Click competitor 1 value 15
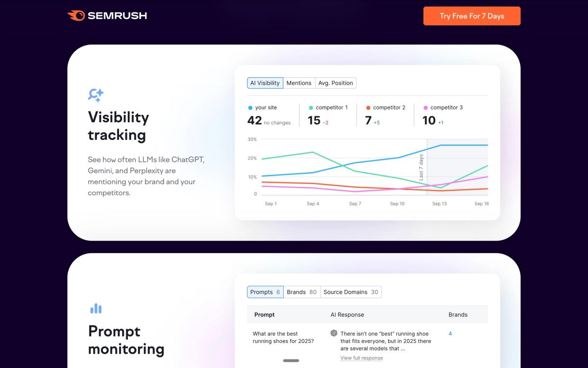The image size is (588, 368). pos(314,120)
